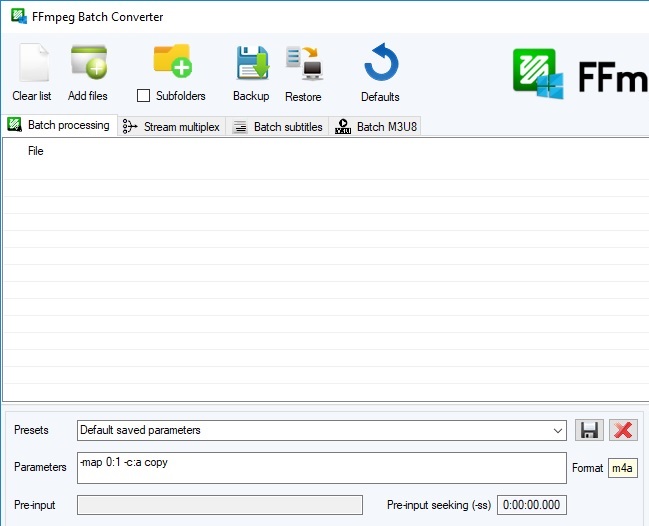Click the Format field showing m4a
The image size is (649, 526).
tap(623, 468)
